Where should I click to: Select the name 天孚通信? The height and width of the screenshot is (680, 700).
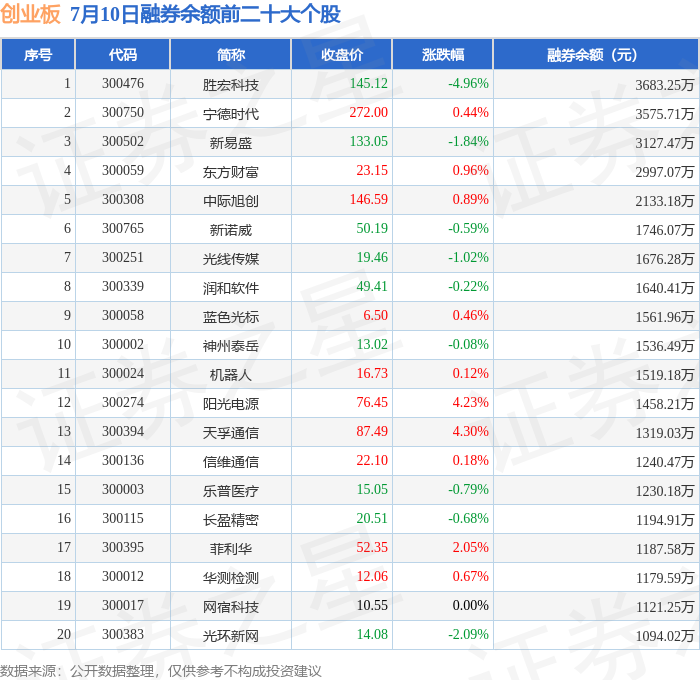(x=231, y=433)
